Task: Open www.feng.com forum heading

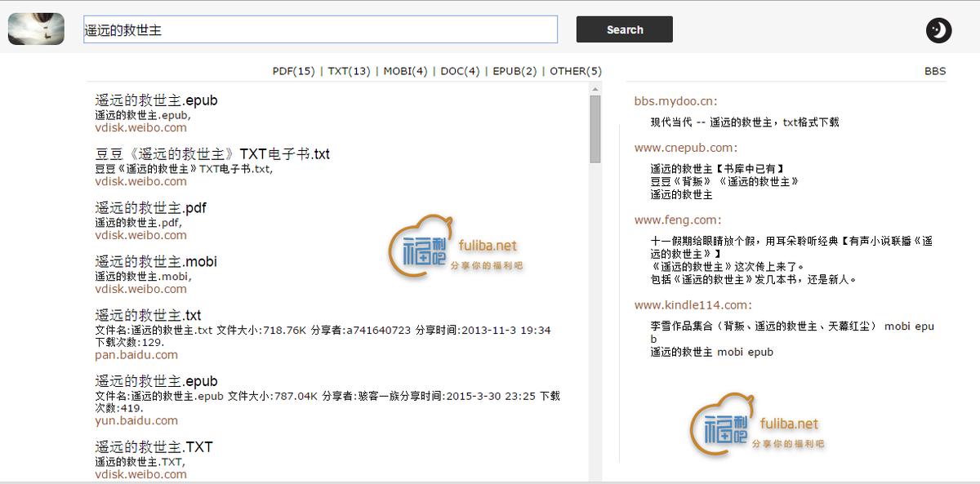Action: 678,220
